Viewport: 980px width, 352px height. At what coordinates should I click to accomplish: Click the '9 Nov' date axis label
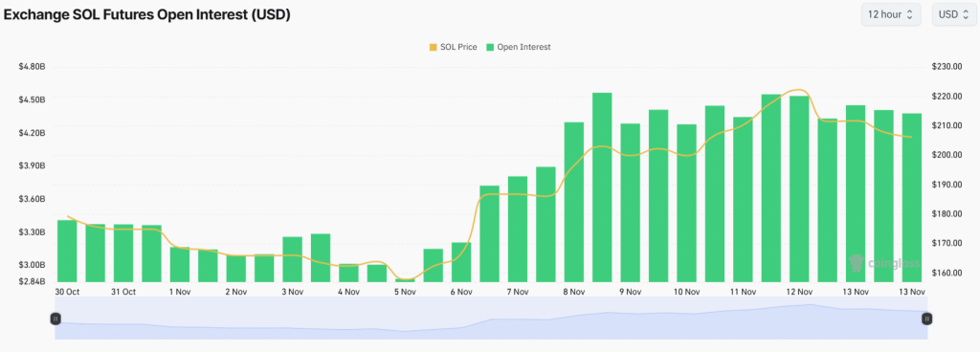pyautogui.click(x=630, y=292)
